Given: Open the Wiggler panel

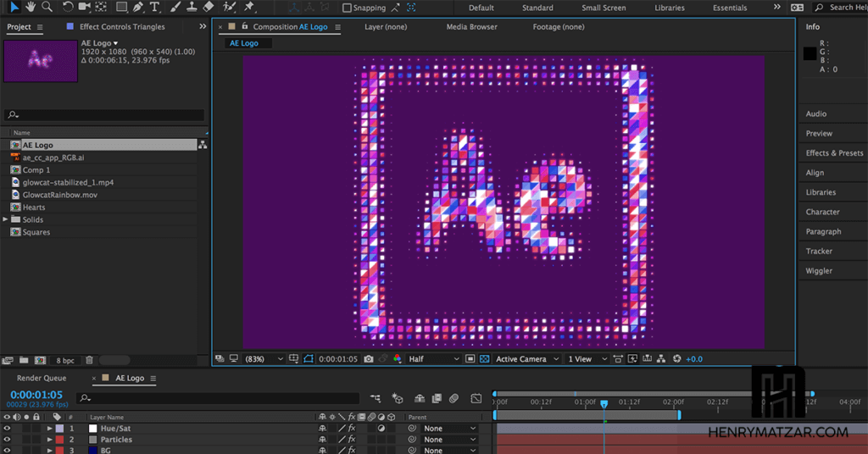Looking at the screenshot, I should 819,270.
